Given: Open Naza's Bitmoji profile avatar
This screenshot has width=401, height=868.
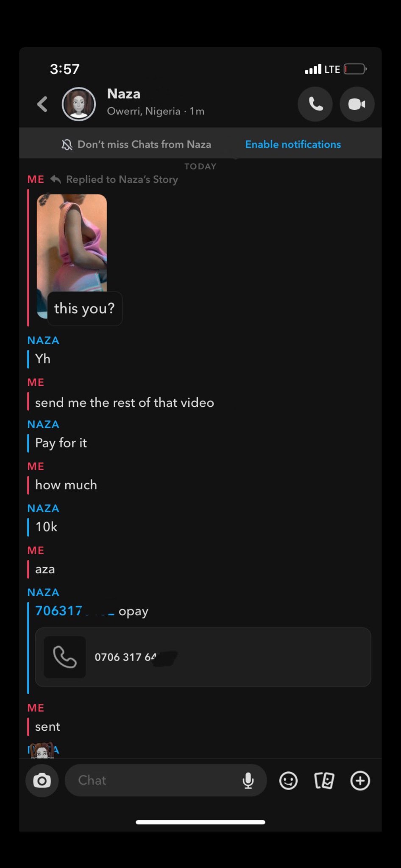Looking at the screenshot, I should [79, 104].
